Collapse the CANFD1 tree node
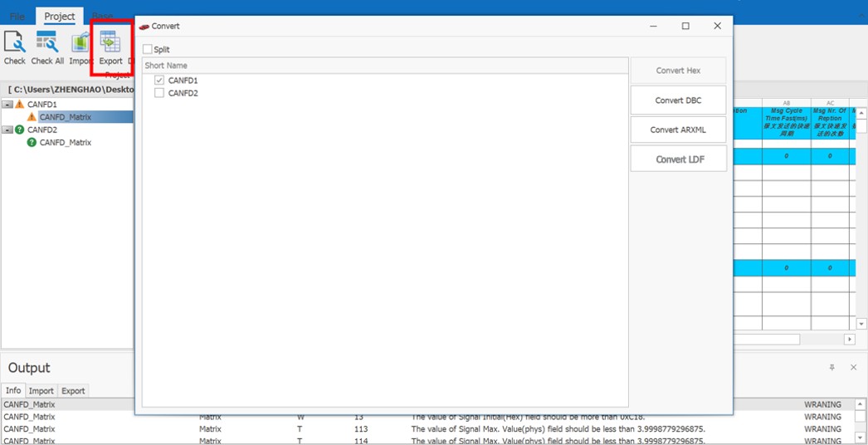Viewport: 868px width, 445px height. [7, 105]
